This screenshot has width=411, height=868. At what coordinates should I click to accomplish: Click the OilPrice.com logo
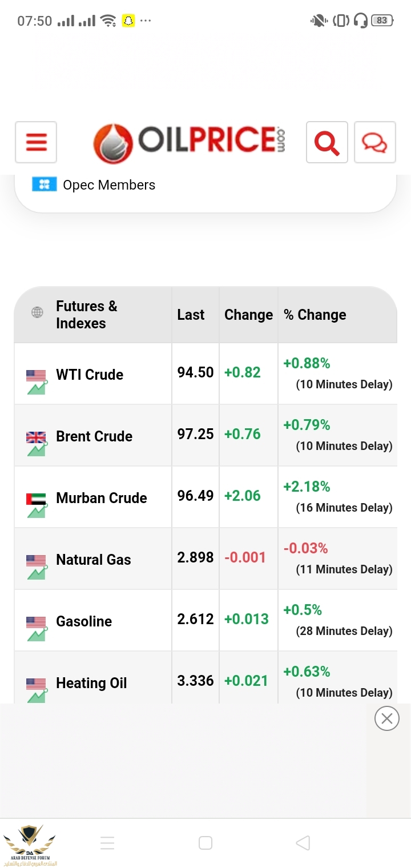(x=189, y=143)
